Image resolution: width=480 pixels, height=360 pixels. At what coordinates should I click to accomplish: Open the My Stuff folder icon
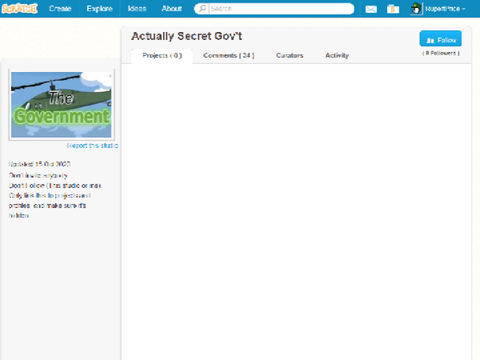(393, 9)
